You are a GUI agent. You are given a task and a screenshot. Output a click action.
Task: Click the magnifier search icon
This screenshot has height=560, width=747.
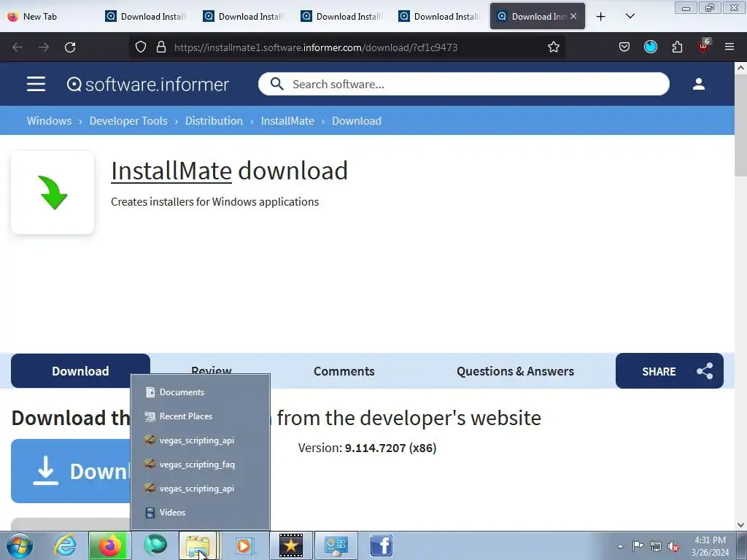coord(276,85)
